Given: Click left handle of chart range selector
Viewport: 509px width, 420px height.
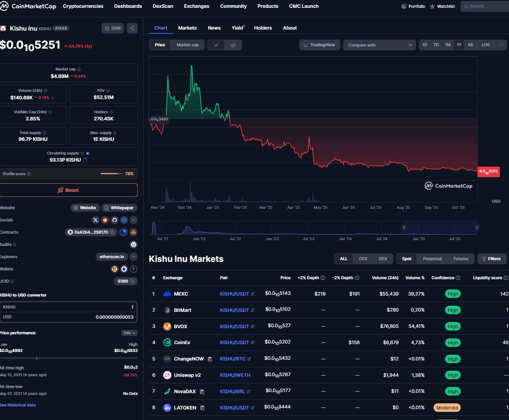Looking at the screenshot, I should tap(404, 228).
